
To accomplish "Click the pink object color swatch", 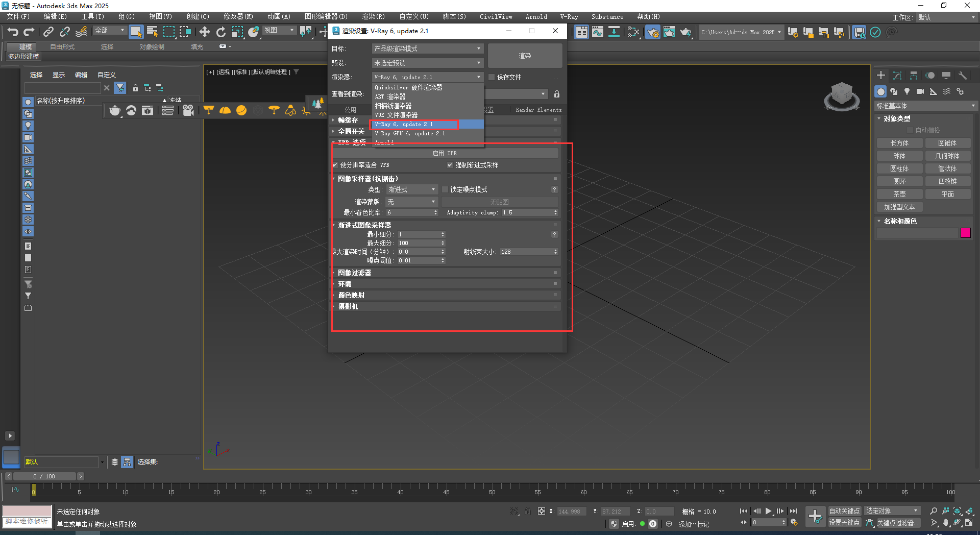I will (x=966, y=233).
